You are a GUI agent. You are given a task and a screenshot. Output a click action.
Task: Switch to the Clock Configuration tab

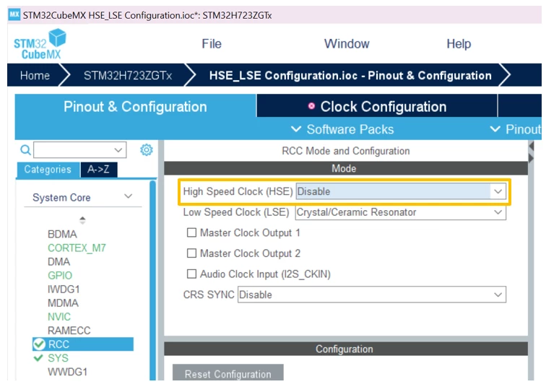tap(377, 106)
